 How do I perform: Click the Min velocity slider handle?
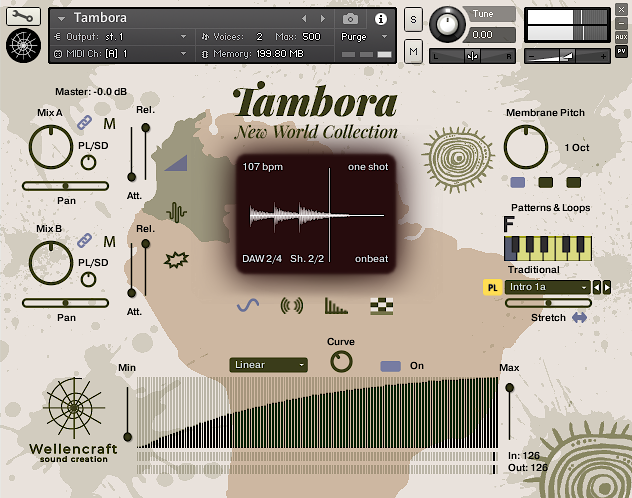coord(128,437)
